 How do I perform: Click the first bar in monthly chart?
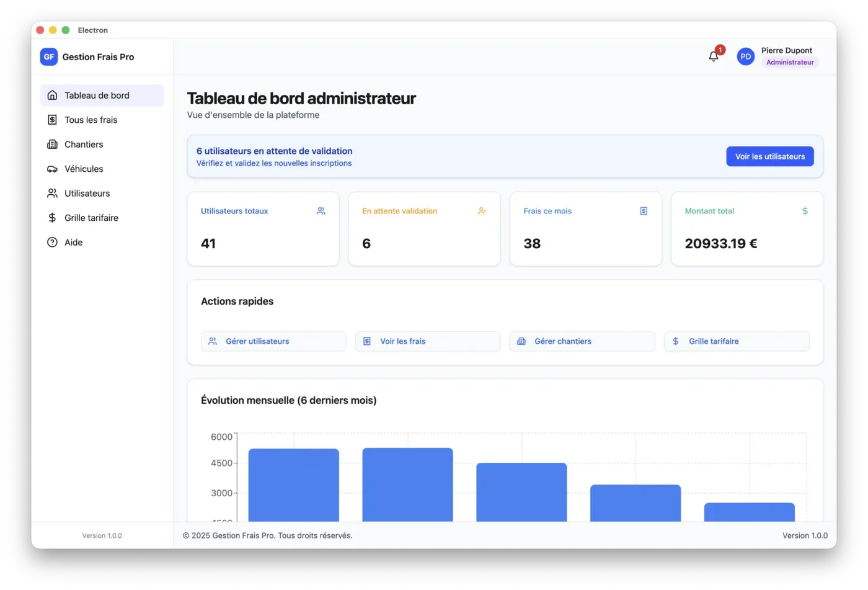(294, 485)
